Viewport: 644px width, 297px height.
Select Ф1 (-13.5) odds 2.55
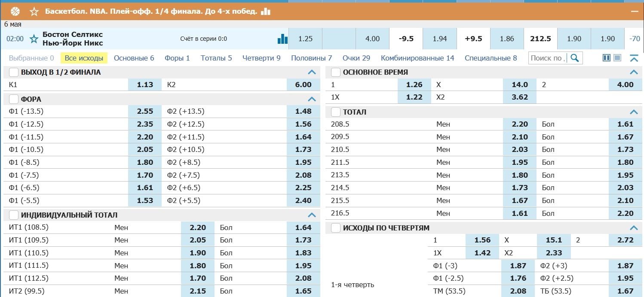pyautogui.click(x=145, y=112)
